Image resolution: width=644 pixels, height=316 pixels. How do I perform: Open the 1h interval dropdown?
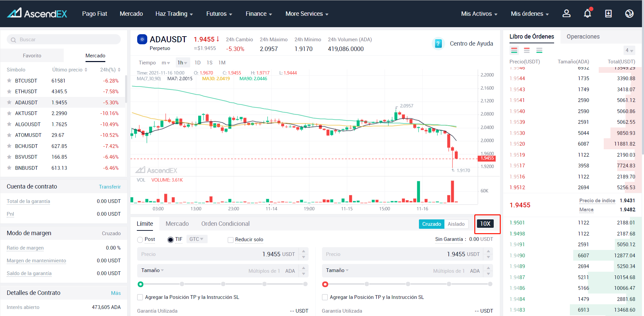[182, 63]
